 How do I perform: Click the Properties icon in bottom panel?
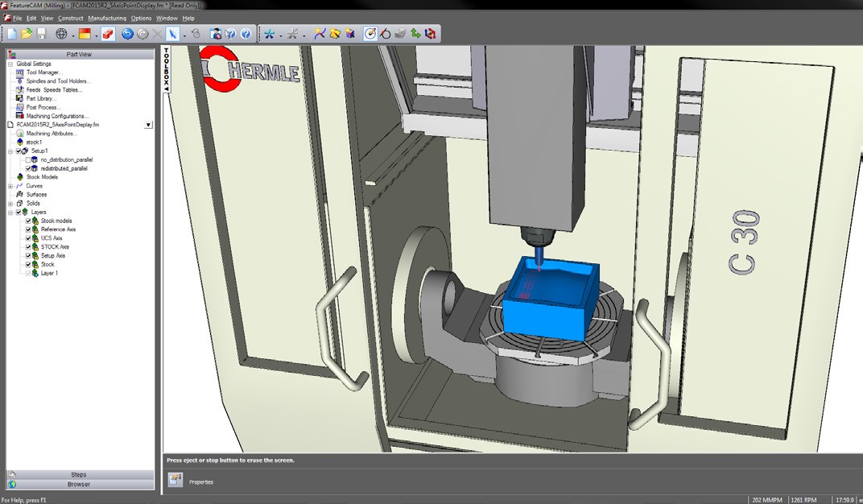(175, 481)
